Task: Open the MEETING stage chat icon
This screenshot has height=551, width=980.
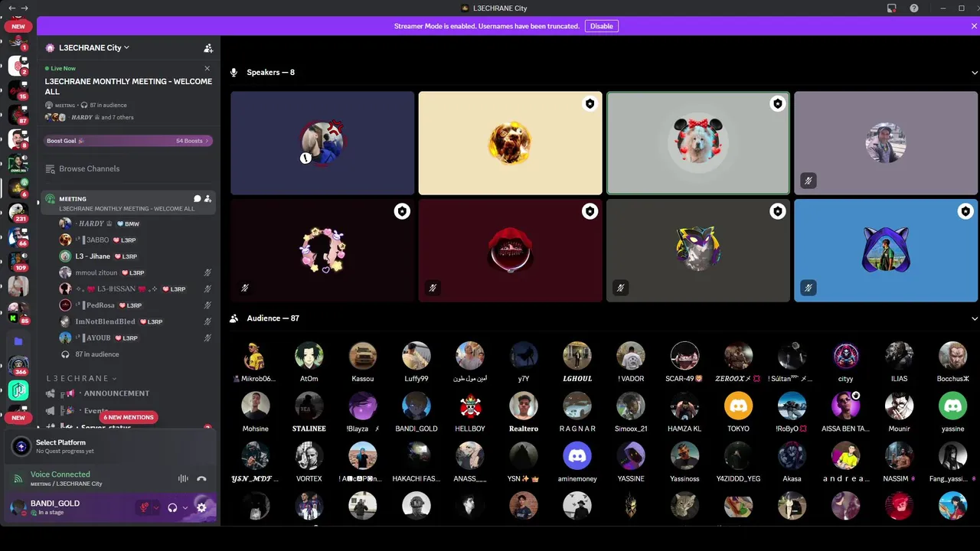Action: pyautogui.click(x=197, y=199)
